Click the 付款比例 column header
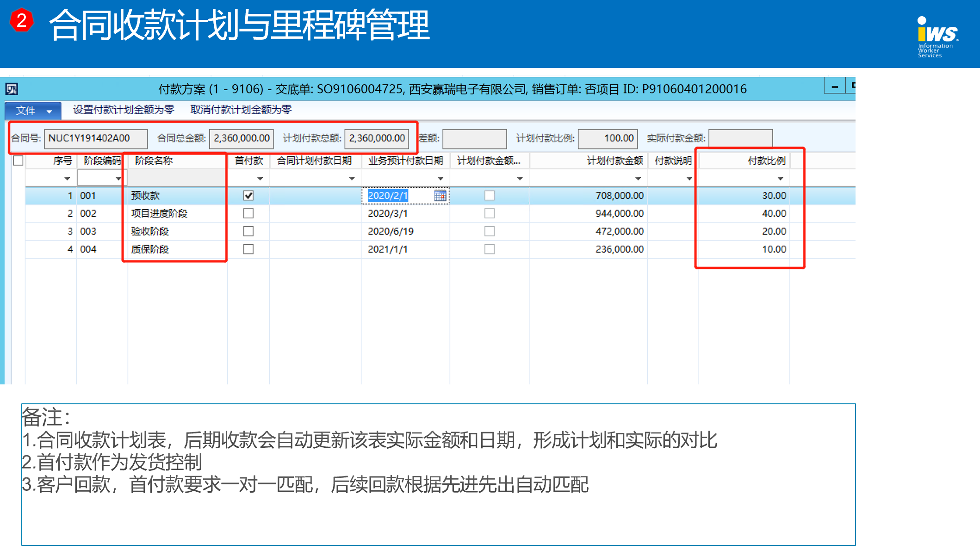 744,161
